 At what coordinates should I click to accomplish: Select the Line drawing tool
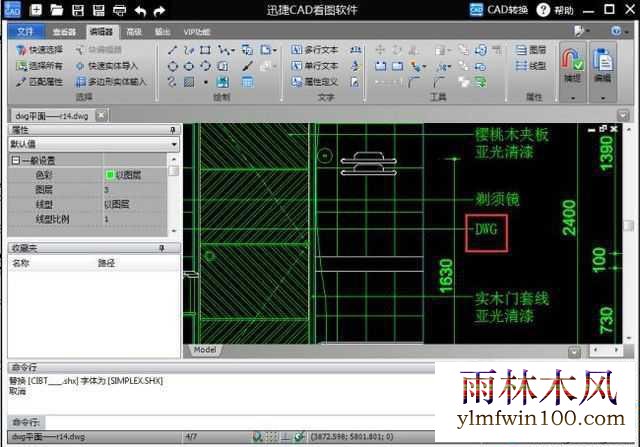pos(173,50)
